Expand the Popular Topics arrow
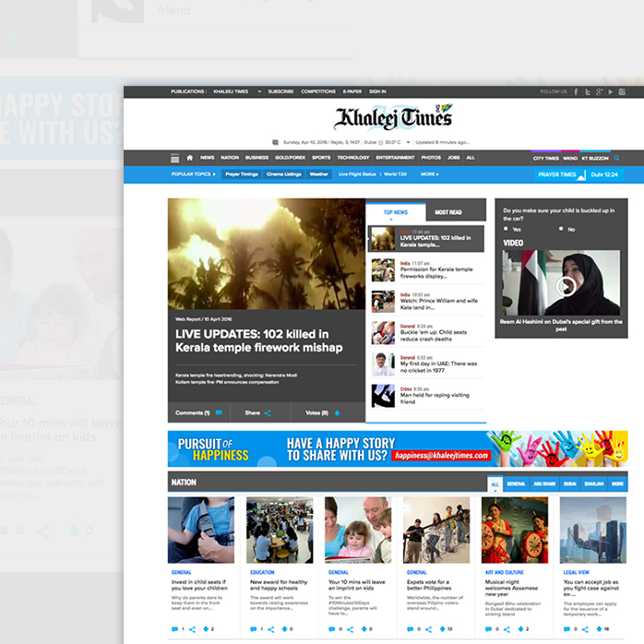 click(214, 174)
